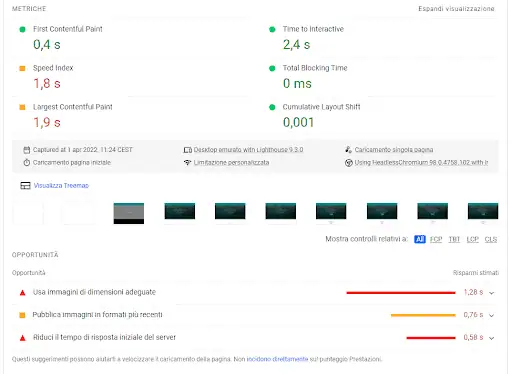This screenshot has width=512, height=374.
Task: Expand the 1,28 s image sizing opportunity chevron
Action: coord(491,293)
